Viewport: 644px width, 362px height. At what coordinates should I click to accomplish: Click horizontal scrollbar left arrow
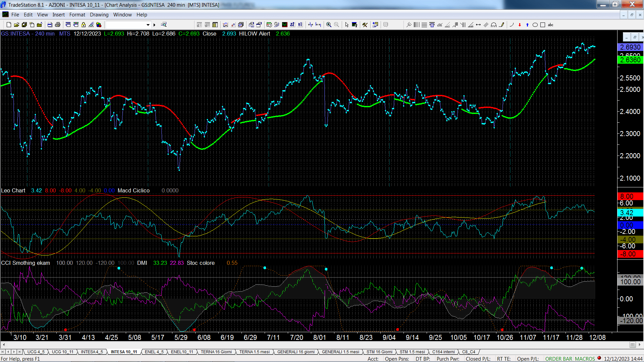[4, 345]
